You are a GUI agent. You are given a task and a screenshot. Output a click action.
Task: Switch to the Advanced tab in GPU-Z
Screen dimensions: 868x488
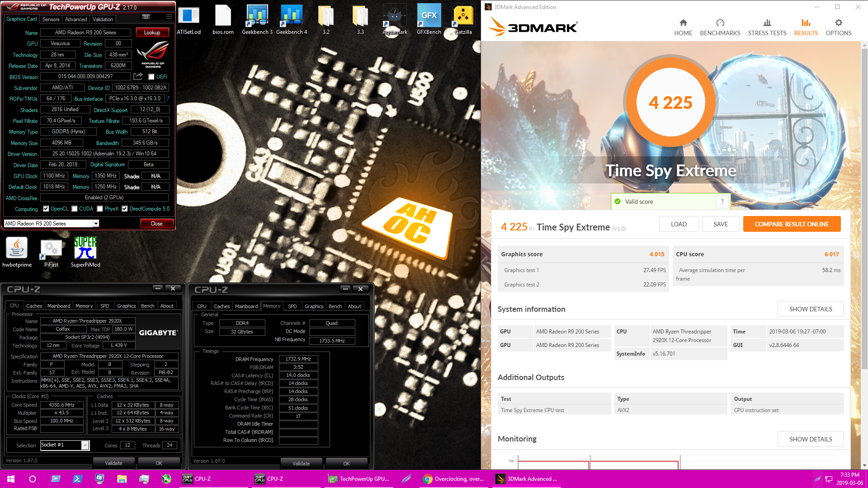(76, 19)
